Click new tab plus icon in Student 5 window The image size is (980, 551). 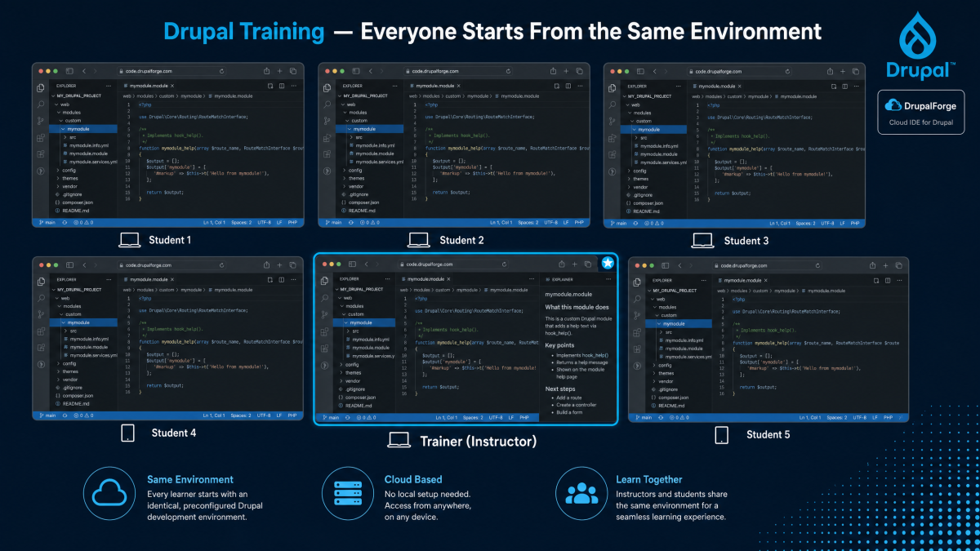click(884, 264)
